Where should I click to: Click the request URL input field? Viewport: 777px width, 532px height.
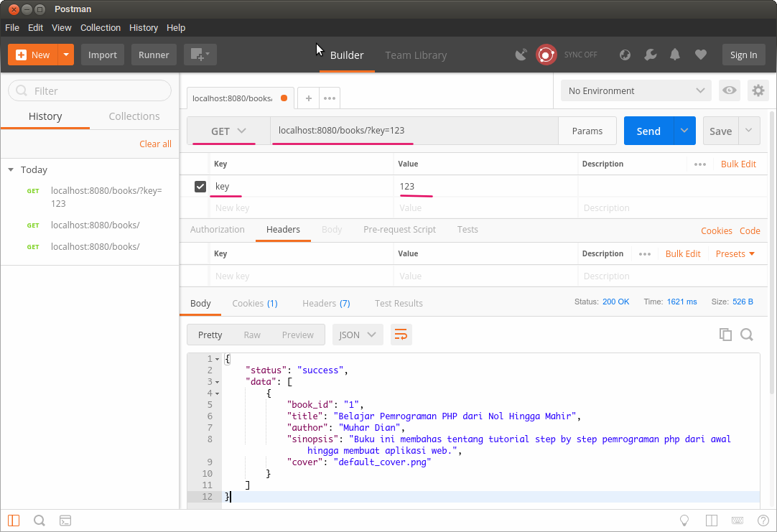(x=413, y=131)
